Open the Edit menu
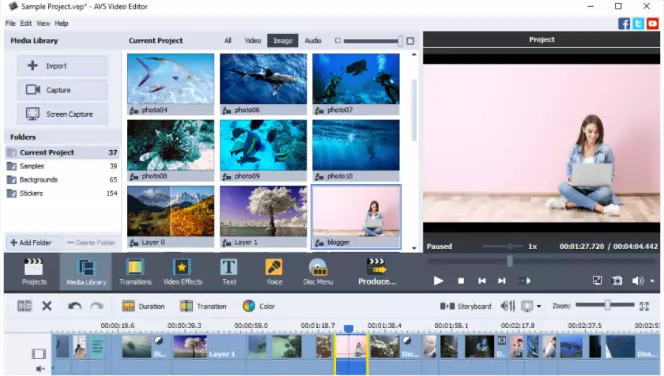The image size is (664, 376). (26, 23)
